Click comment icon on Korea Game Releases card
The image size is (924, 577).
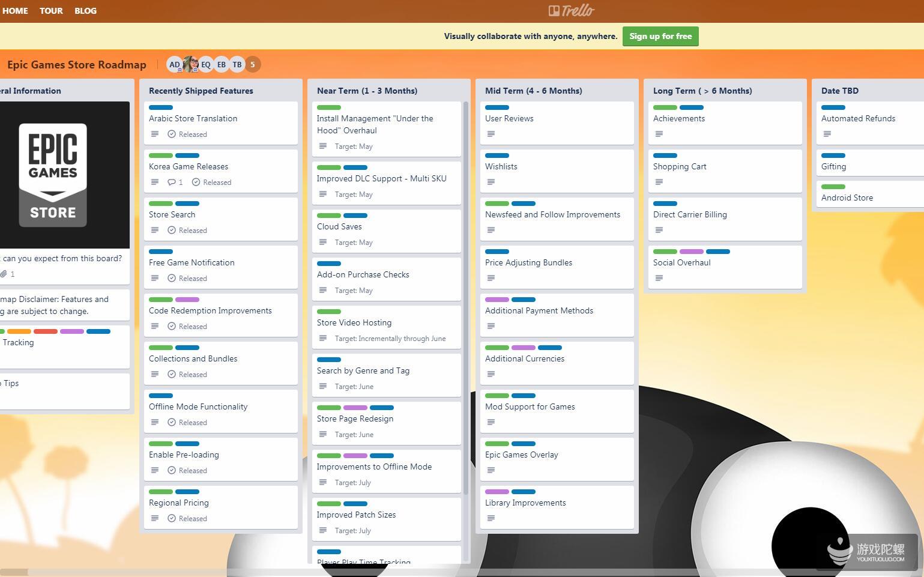(172, 182)
